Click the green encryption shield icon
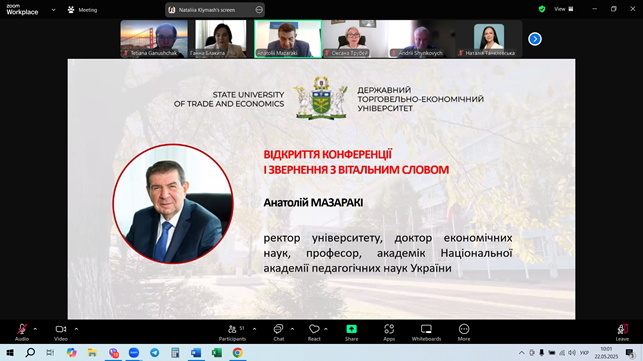The height and width of the screenshot is (361, 643). point(542,9)
